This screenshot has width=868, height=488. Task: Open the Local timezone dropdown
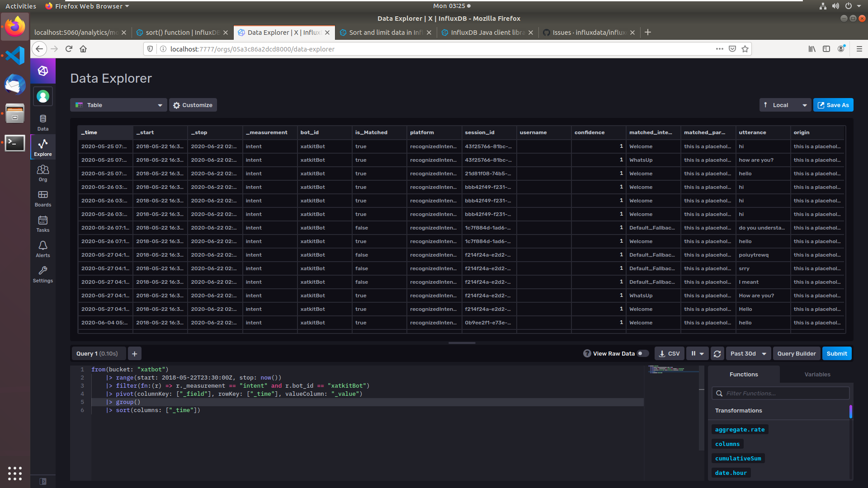coord(785,105)
